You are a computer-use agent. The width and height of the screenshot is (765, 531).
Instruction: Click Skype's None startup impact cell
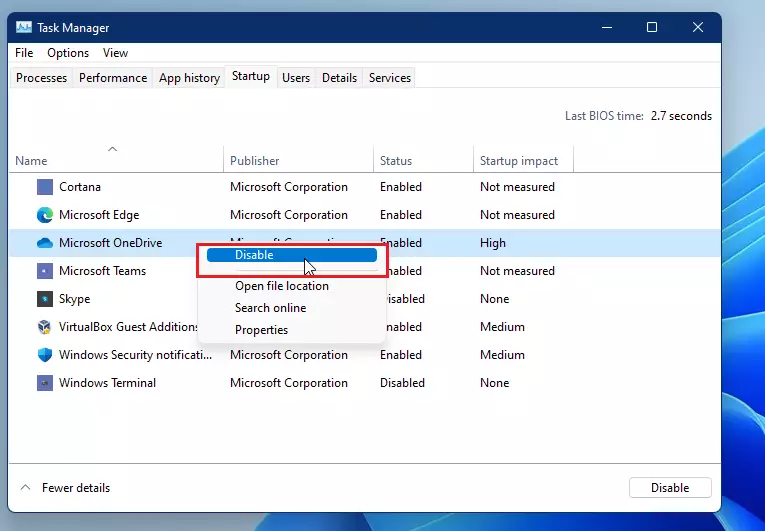(494, 299)
